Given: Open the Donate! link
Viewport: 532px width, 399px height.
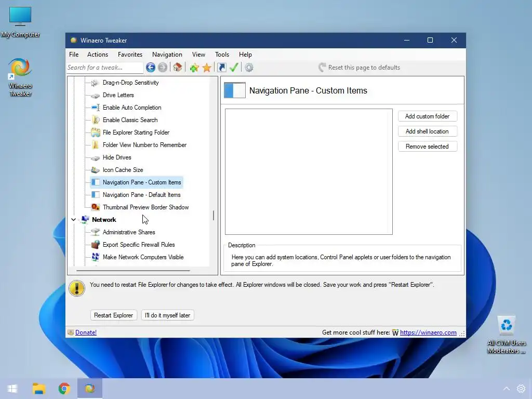Looking at the screenshot, I should (86, 332).
